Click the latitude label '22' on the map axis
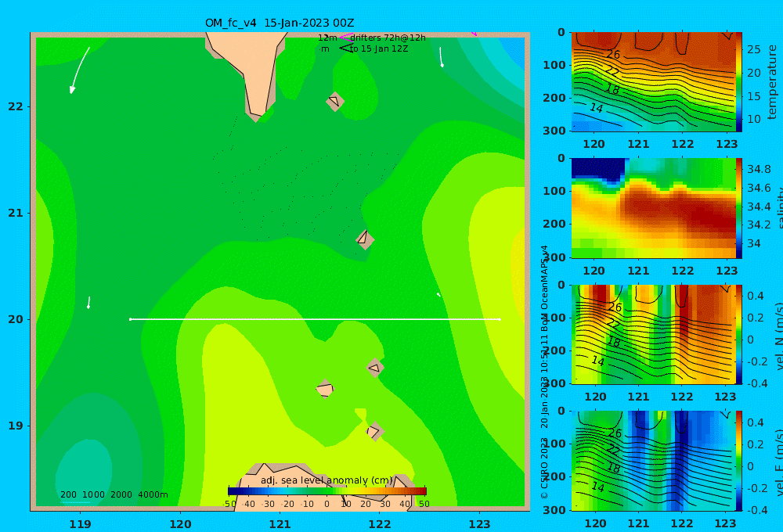 (x=16, y=106)
